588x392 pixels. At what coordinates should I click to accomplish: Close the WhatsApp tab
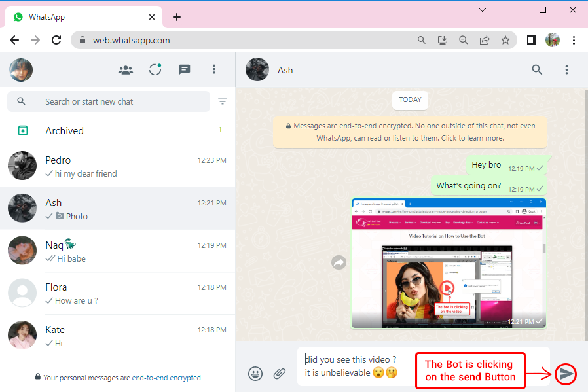click(x=152, y=17)
